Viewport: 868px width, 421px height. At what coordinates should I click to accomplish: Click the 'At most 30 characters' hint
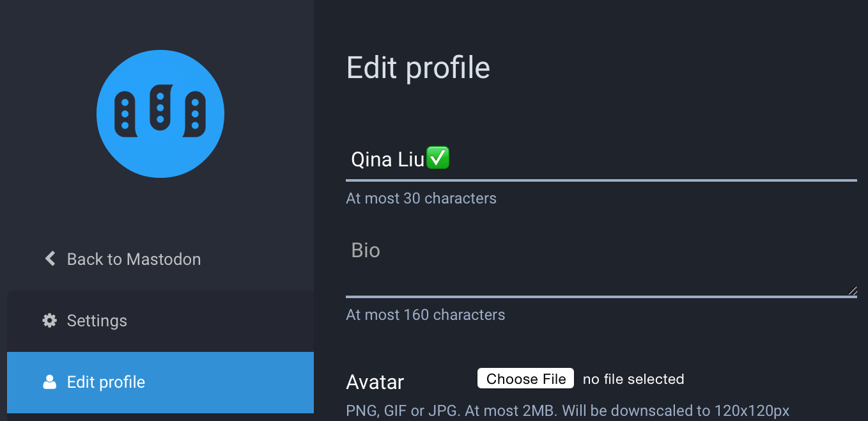[x=421, y=198]
